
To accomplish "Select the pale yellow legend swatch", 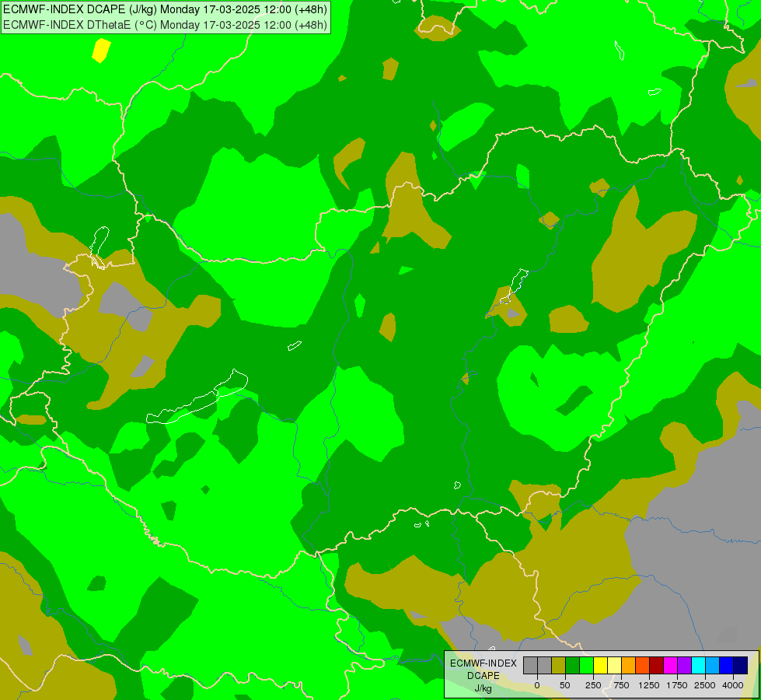I will coord(614,666).
